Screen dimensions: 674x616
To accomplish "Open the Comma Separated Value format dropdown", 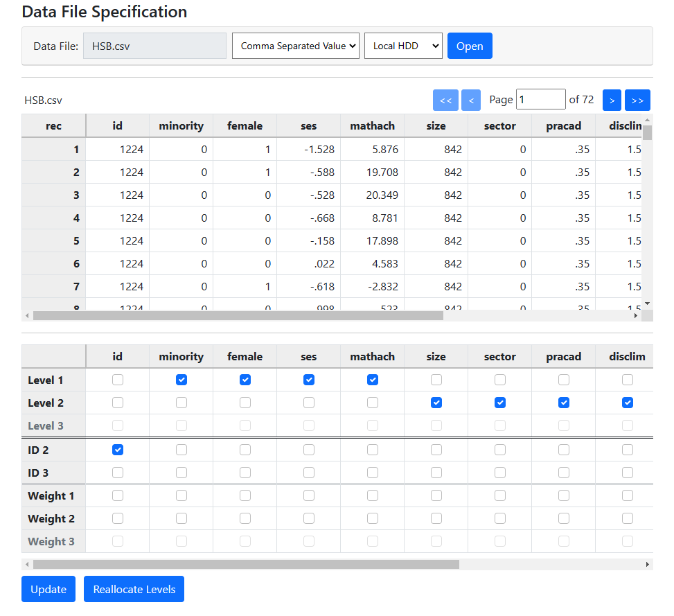I will point(296,46).
